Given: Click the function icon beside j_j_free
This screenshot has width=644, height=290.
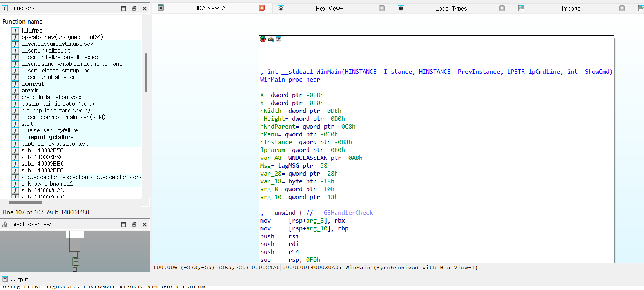Looking at the screenshot, I should pos(15,31).
